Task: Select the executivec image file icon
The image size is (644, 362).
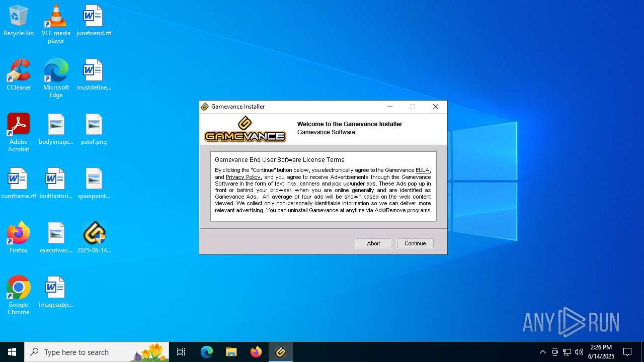Action: [56, 238]
